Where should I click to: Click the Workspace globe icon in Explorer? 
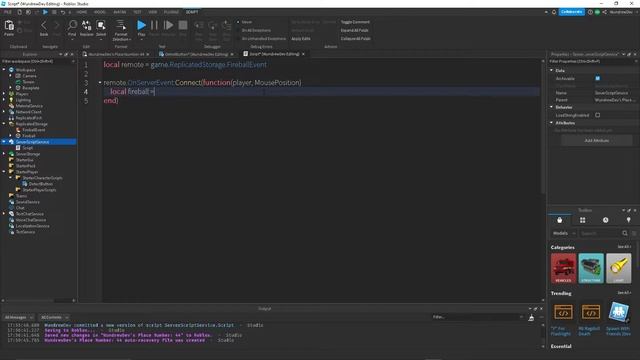pyautogui.click(x=11, y=70)
